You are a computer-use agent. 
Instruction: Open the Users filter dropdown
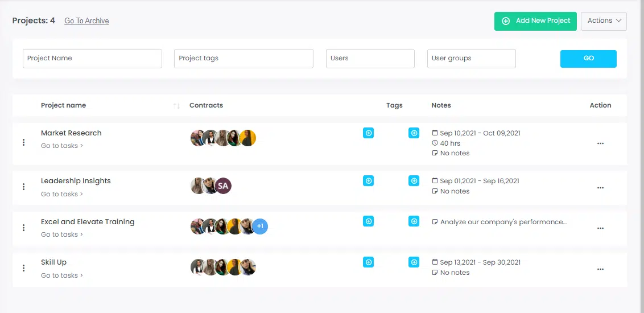point(370,58)
